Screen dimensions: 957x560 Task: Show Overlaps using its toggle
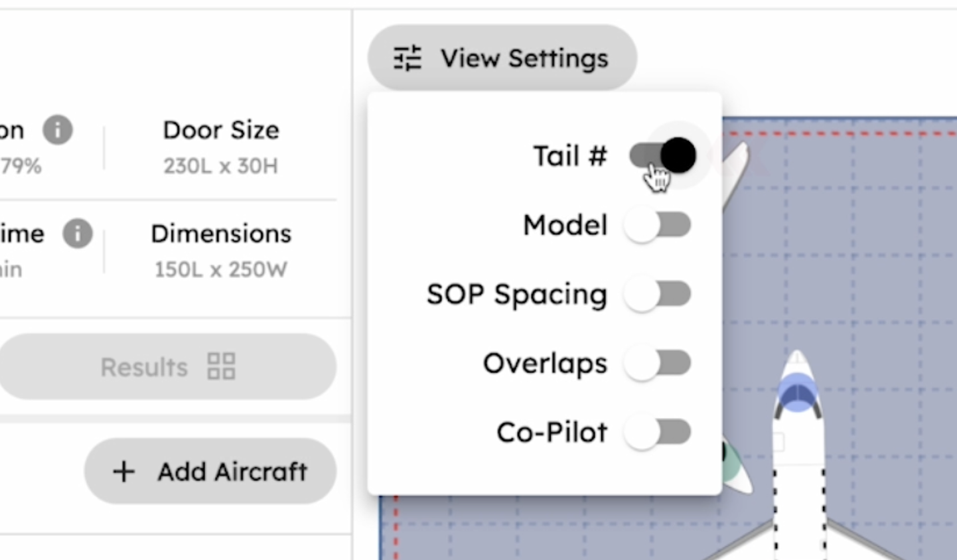tap(658, 363)
